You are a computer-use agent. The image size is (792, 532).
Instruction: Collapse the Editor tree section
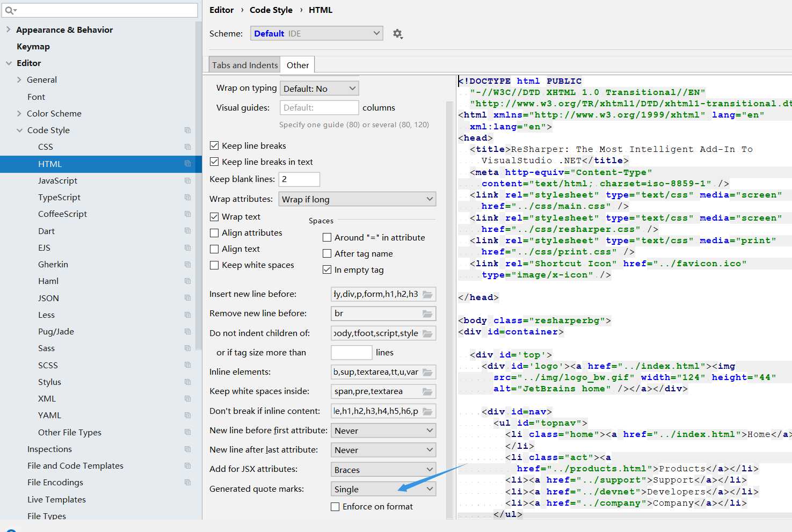(x=9, y=63)
